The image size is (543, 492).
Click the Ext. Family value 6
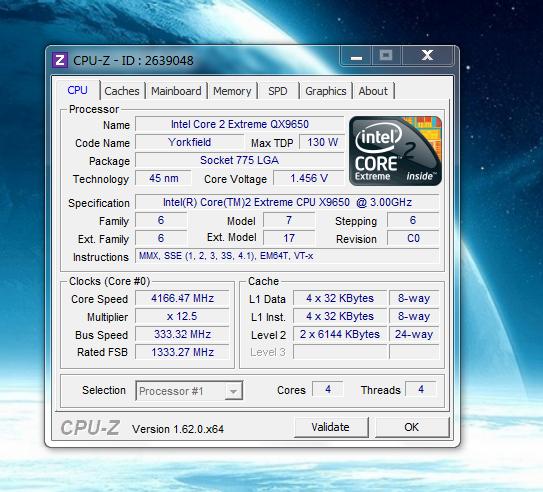tap(161, 238)
